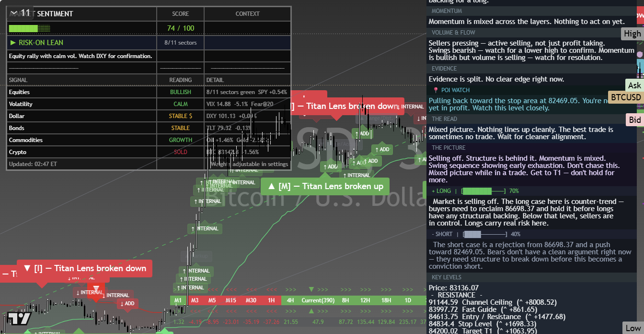Click the 'Updated: 02:47 ET' timestamp
The height and width of the screenshot is (334, 644).
coord(33,164)
